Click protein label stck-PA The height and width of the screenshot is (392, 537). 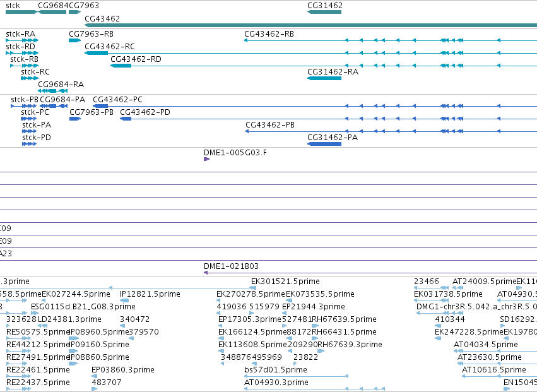(x=37, y=125)
